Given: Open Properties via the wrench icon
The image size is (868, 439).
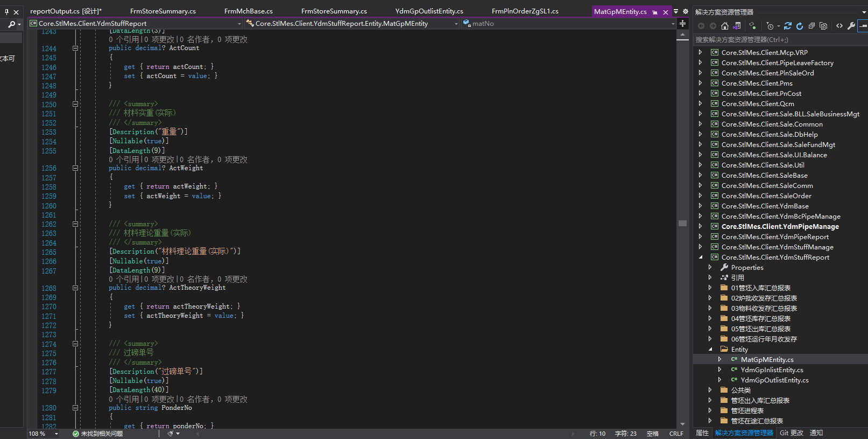Looking at the screenshot, I should pyautogui.click(x=851, y=26).
